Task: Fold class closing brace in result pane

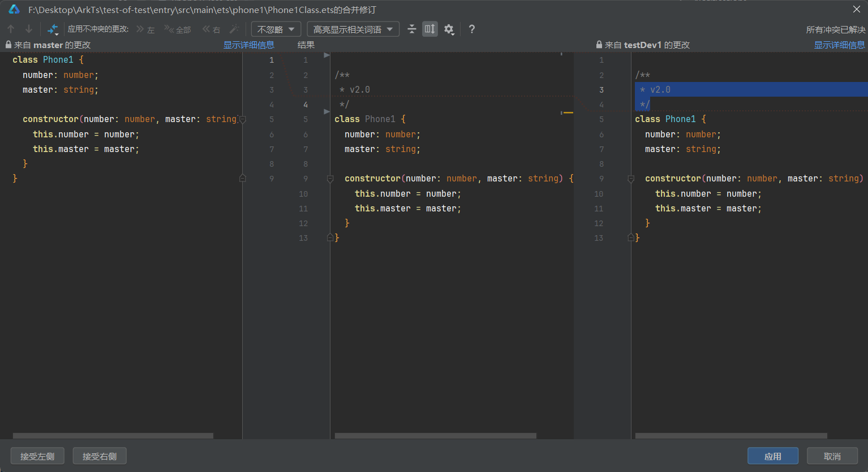Action: click(330, 238)
